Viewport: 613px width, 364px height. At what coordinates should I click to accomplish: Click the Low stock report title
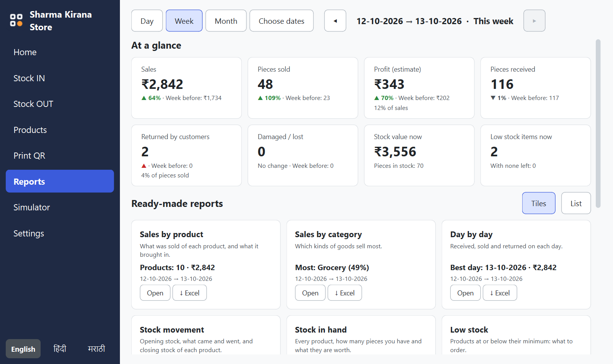469,330
